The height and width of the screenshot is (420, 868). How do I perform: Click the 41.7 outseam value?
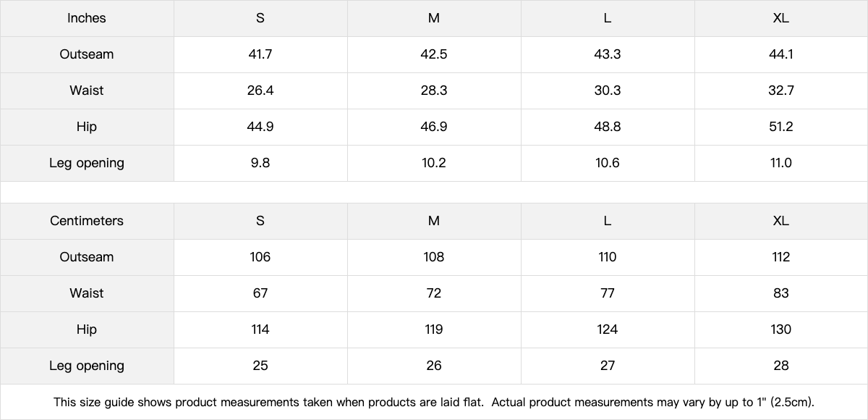point(260,54)
